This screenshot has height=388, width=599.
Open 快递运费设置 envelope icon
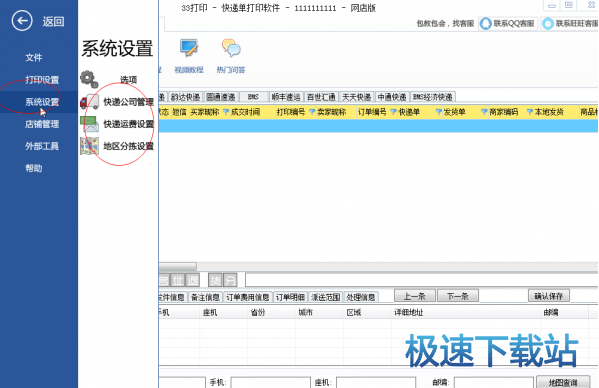click(x=89, y=124)
